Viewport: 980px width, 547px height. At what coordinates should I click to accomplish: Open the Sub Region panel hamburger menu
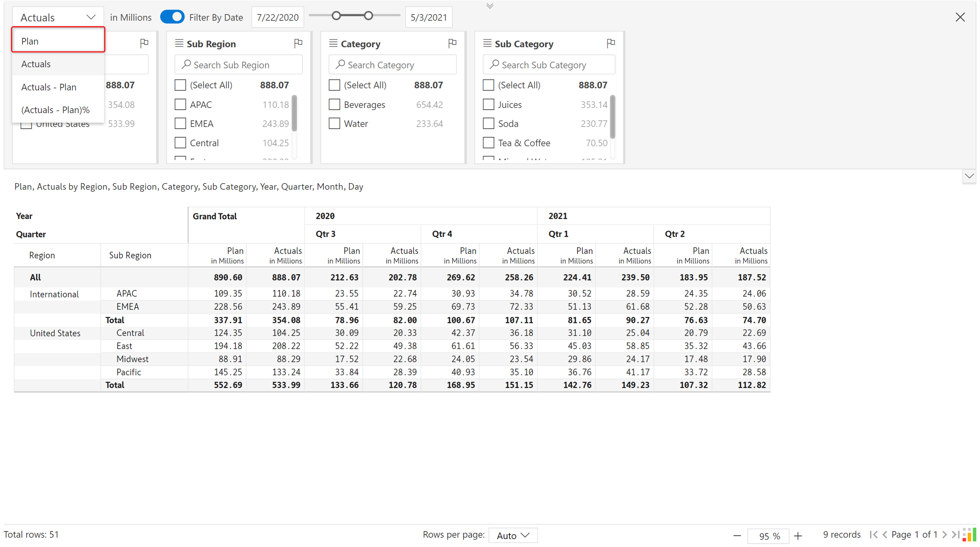[x=179, y=43]
